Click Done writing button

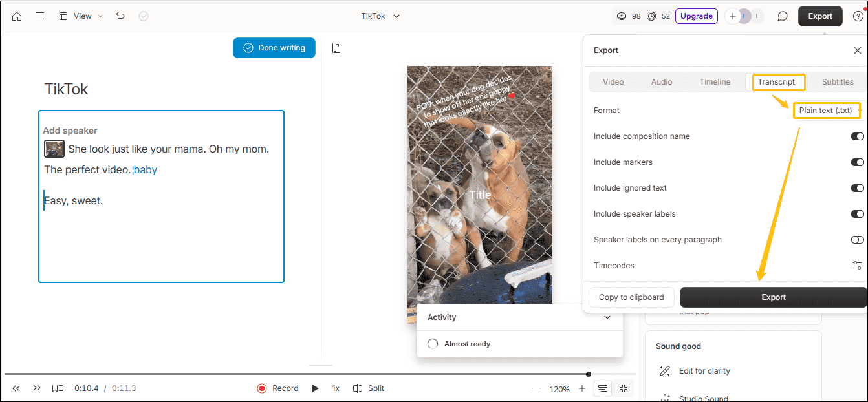[274, 48]
